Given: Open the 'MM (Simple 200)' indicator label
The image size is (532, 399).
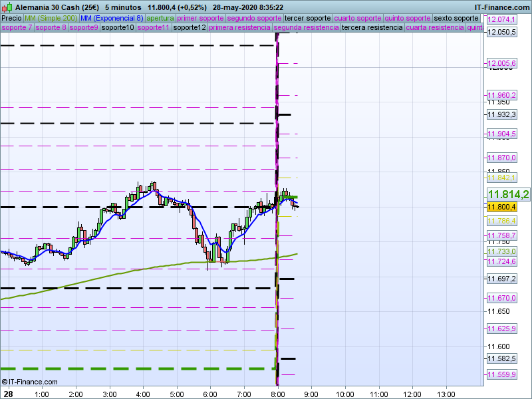Looking at the screenshot, I should (x=50, y=18).
